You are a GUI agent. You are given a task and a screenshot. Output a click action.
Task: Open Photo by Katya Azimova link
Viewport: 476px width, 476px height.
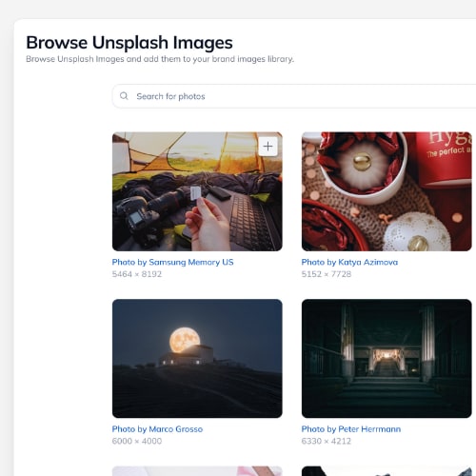pos(349,262)
